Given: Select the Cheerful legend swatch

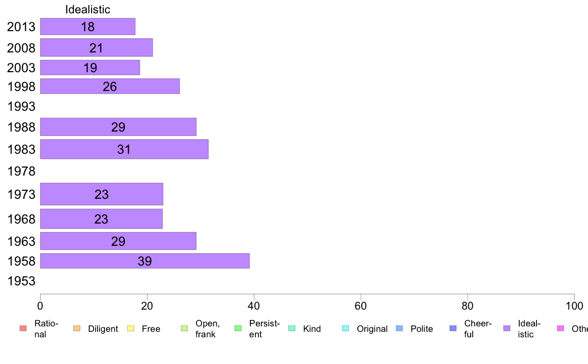Looking at the screenshot, I should [x=453, y=328].
